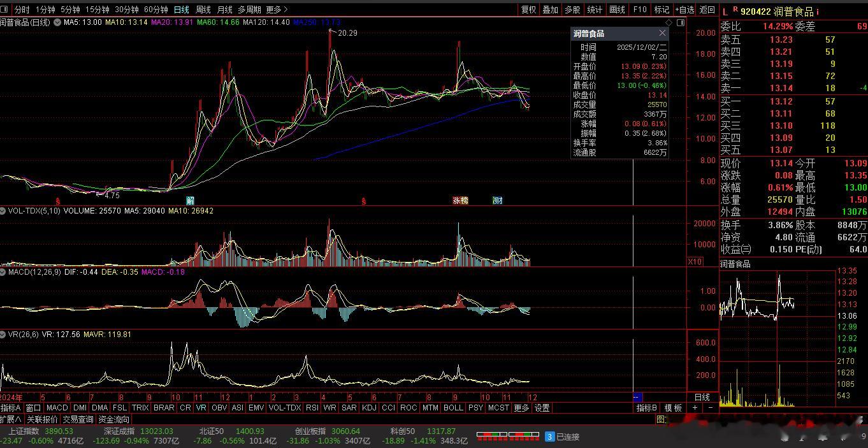Expand the 更多 period options

click(x=277, y=10)
